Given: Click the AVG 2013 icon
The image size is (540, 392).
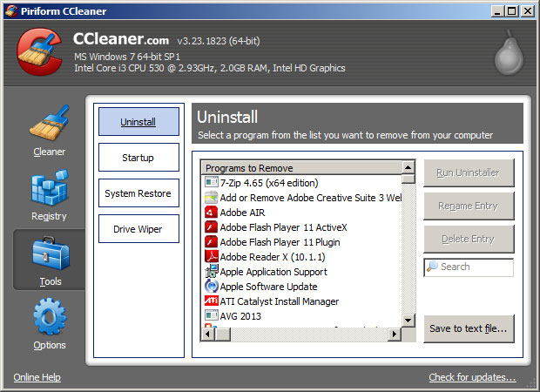Looking at the screenshot, I should coord(211,315).
